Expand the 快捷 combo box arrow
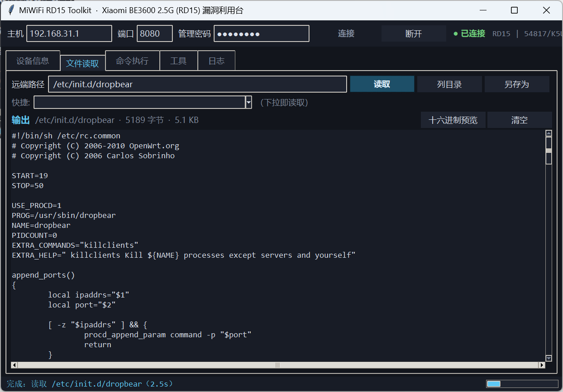Image resolution: width=563 pixels, height=392 pixels. [x=248, y=102]
